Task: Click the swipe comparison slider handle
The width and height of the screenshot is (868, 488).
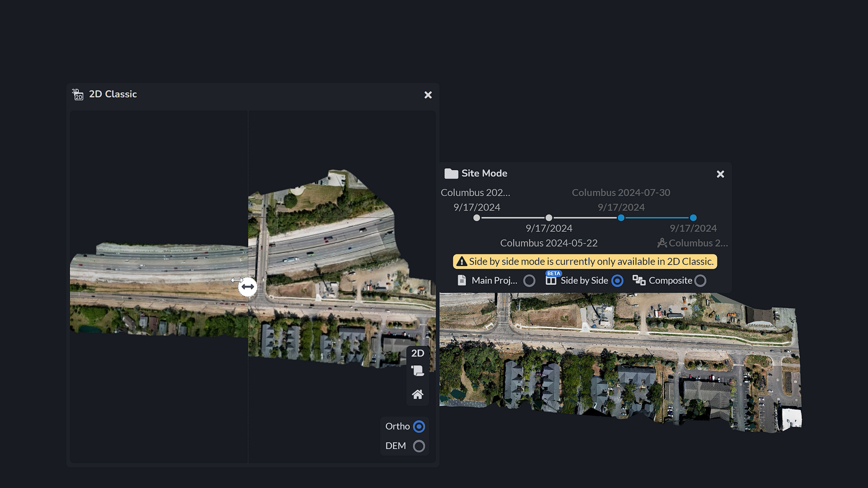Action: 248,287
